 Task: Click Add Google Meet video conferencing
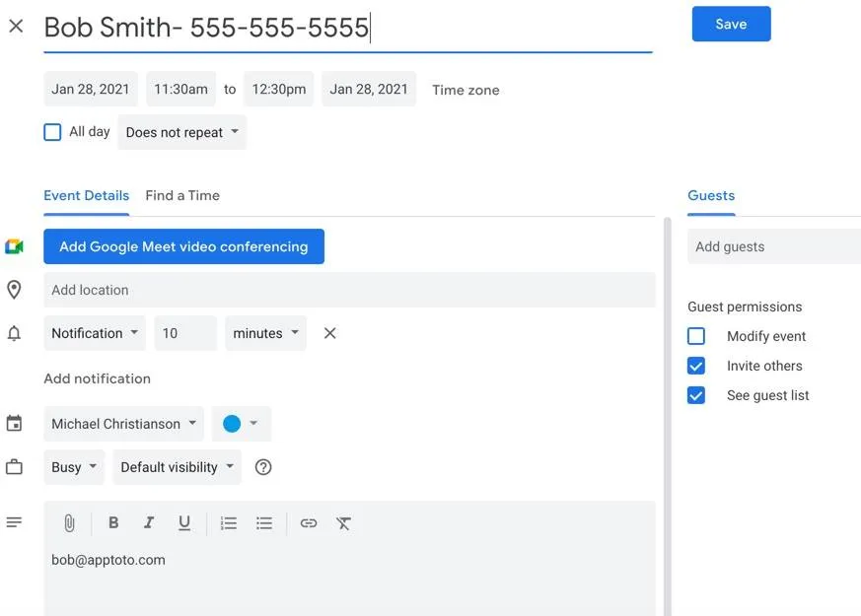click(183, 246)
